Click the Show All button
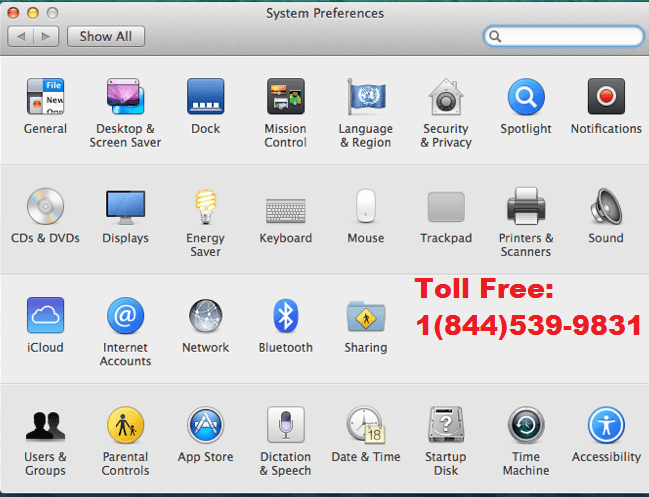The image size is (649, 497). pos(106,36)
